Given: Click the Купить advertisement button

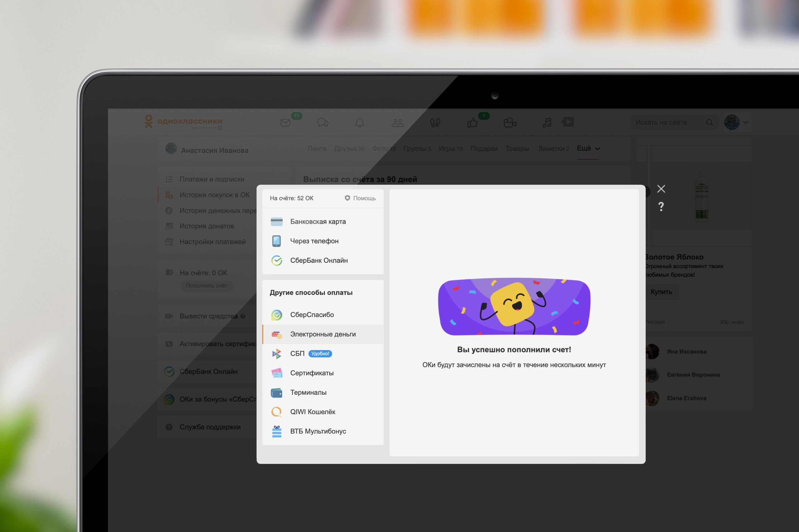Looking at the screenshot, I should point(661,292).
